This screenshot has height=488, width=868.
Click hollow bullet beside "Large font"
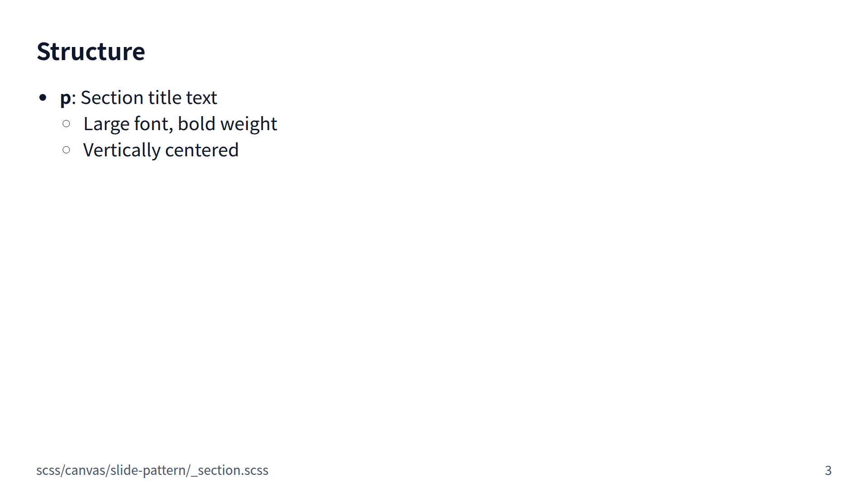(66, 124)
